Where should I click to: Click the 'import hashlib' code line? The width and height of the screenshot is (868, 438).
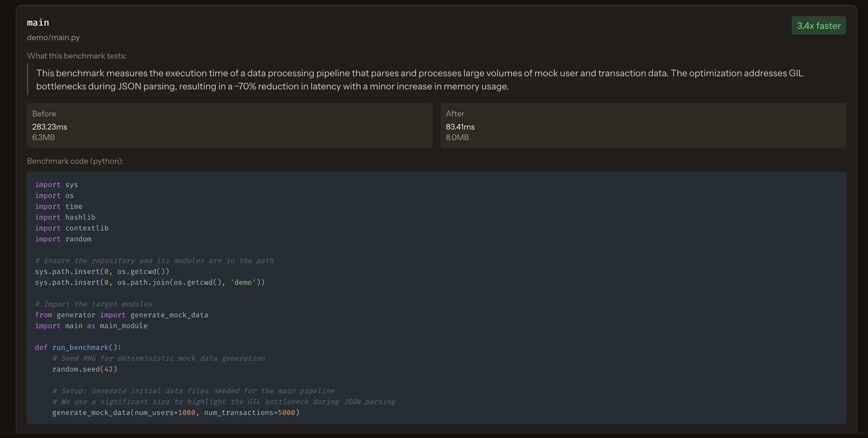point(65,217)
